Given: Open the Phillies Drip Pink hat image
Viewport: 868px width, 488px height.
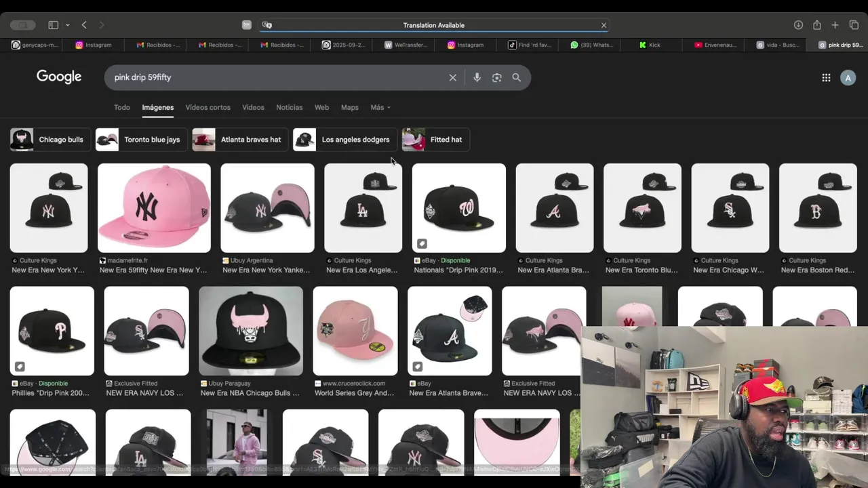Looking at the screenshot, I should point(52,331).
